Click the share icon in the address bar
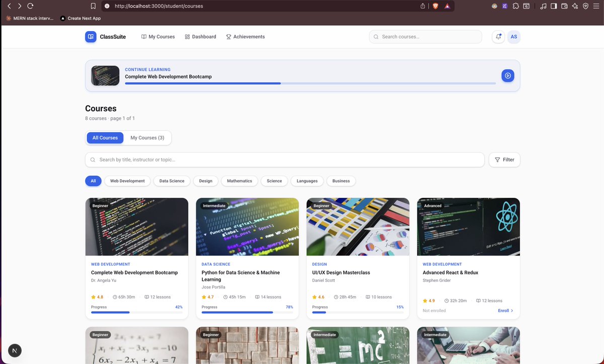Image resolution: width=604 pixels, height=364 pixels. tap(423, 6)
